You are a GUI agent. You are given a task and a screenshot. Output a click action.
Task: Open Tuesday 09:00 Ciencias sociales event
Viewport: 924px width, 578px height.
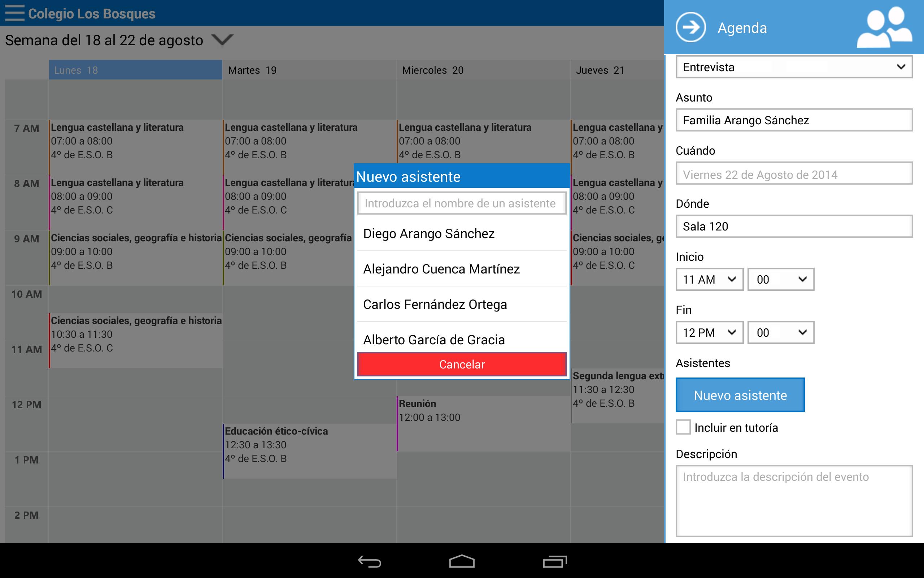[x=288, y=258]
